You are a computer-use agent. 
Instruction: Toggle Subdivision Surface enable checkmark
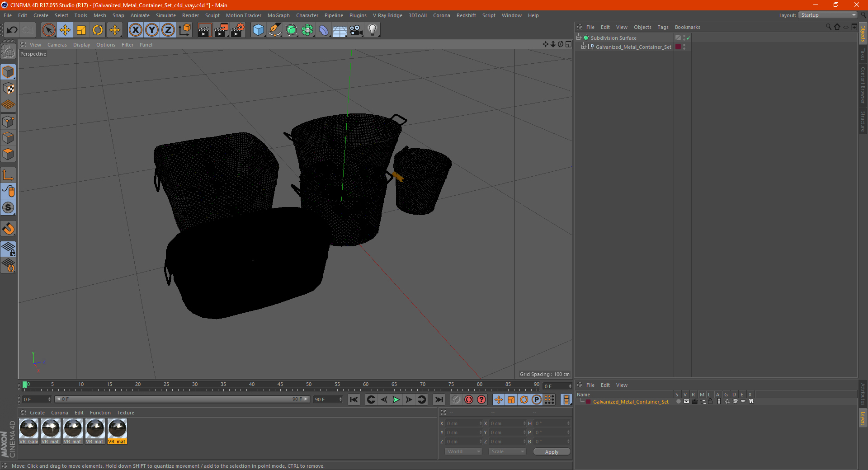689,38
